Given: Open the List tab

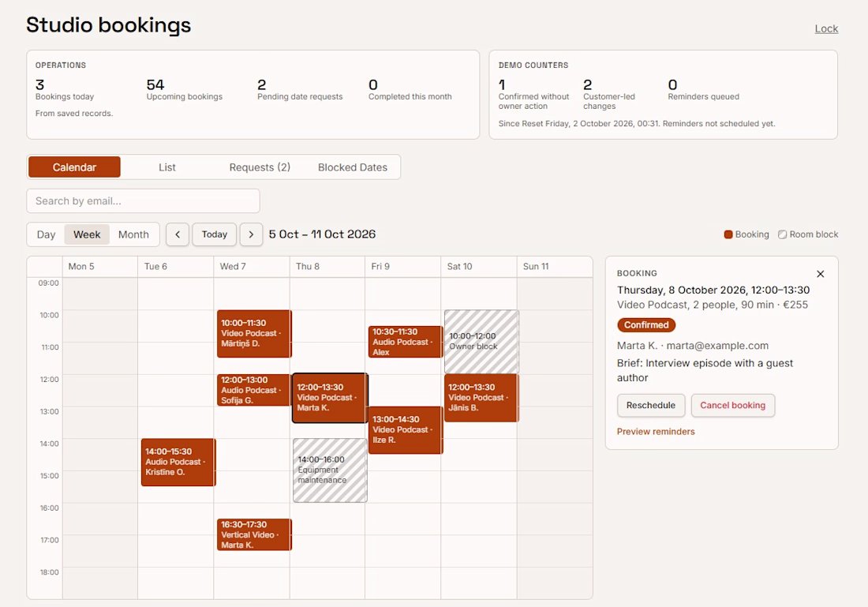Looking at the screenshot, I should (x=166, y=167).
